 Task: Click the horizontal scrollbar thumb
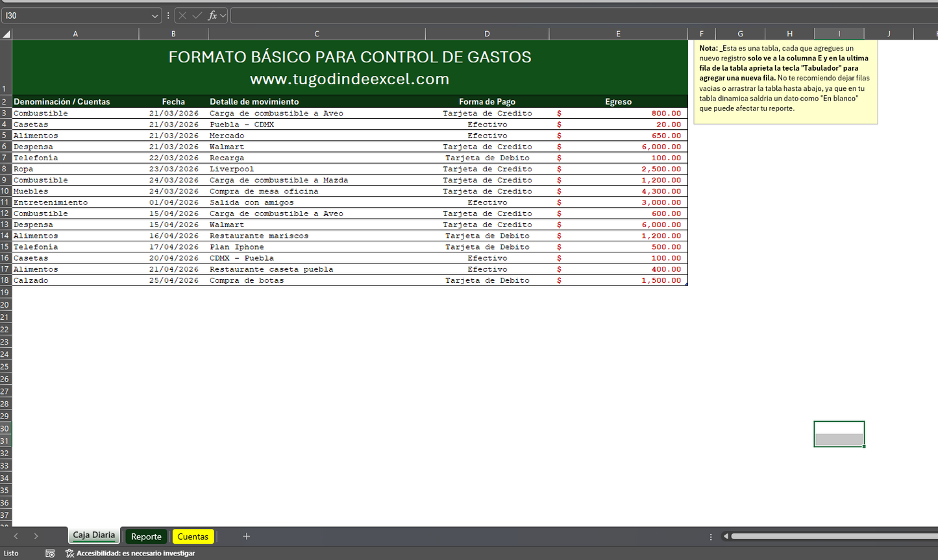[834, 537]
